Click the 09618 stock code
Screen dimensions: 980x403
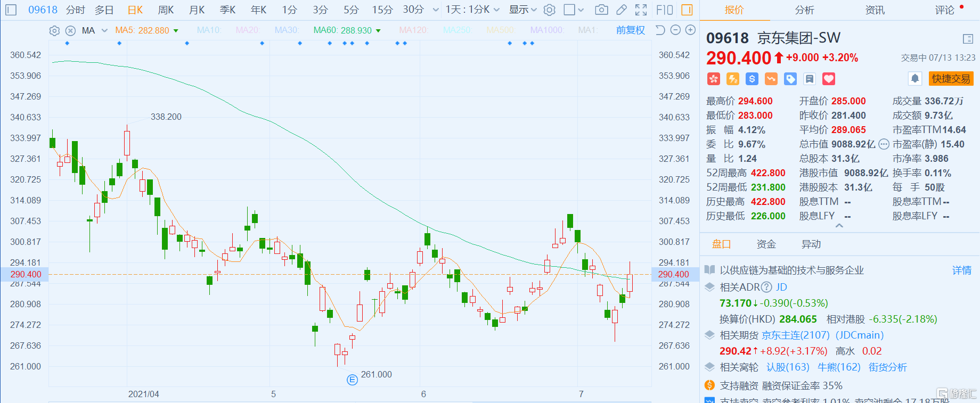[x=43, y=10]
